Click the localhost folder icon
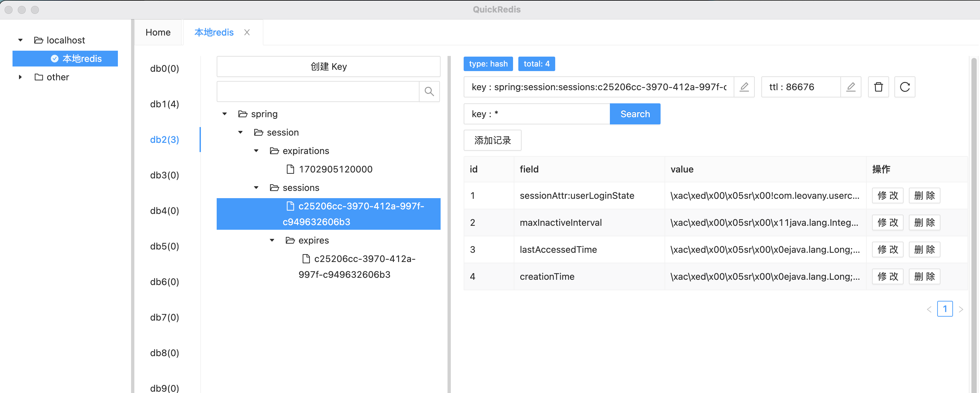Image resolution: width=980 pixels, height=393 pixels. [39, 40]
